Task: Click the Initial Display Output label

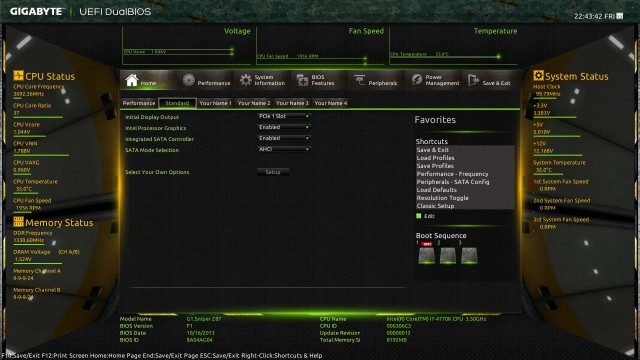Action: point(152,117)
